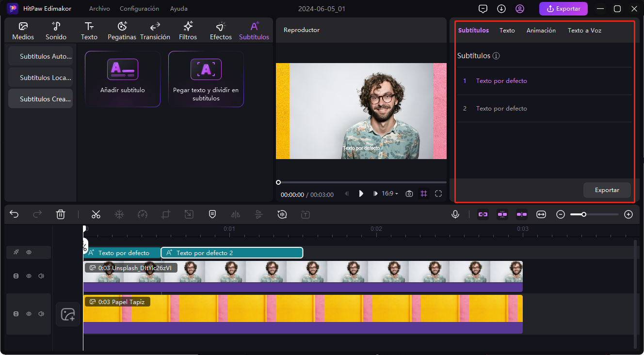Select the freeze frame snowflake icon
644x355 pixels.
click(119, 214)
